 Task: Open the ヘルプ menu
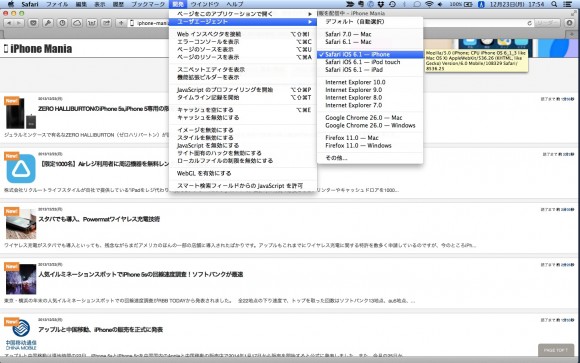tap(235, 4)
